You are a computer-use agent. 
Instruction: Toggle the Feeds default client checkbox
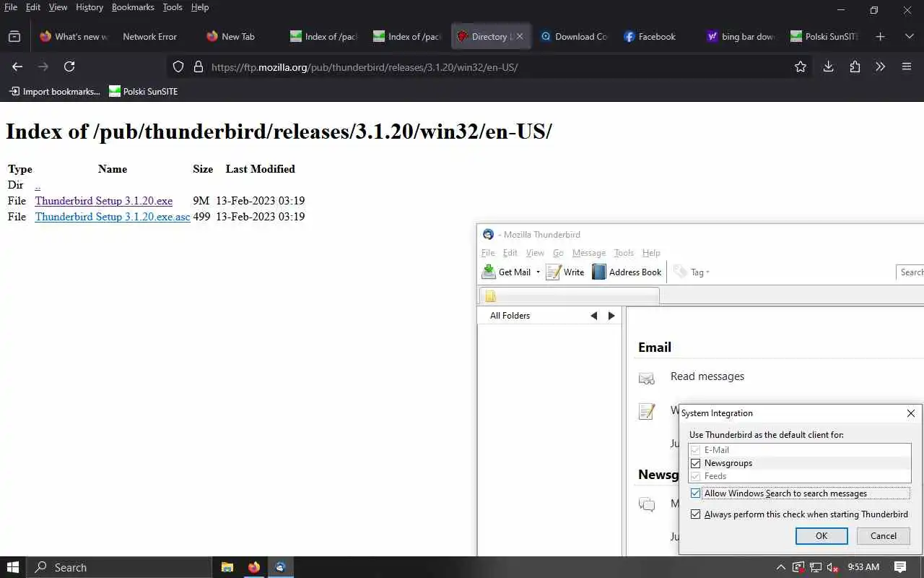pos(696,476)
